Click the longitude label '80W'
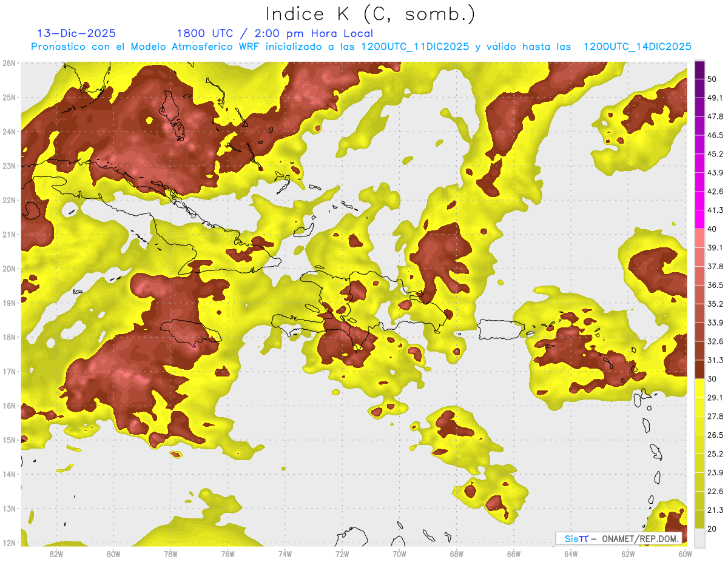728x562 pixels. click(x=113, y=554)
